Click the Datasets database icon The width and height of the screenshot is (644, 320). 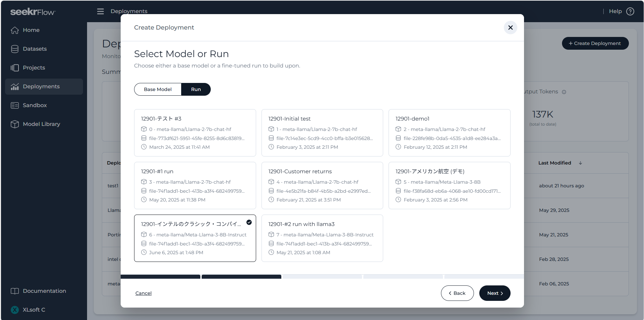coord(14,49)
